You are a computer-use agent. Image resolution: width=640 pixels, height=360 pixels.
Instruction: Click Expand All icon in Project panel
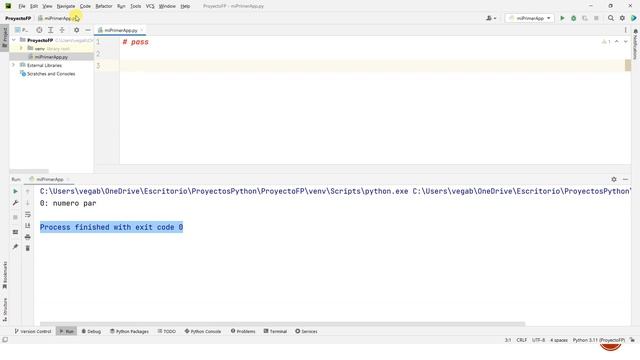pos(51,30)
